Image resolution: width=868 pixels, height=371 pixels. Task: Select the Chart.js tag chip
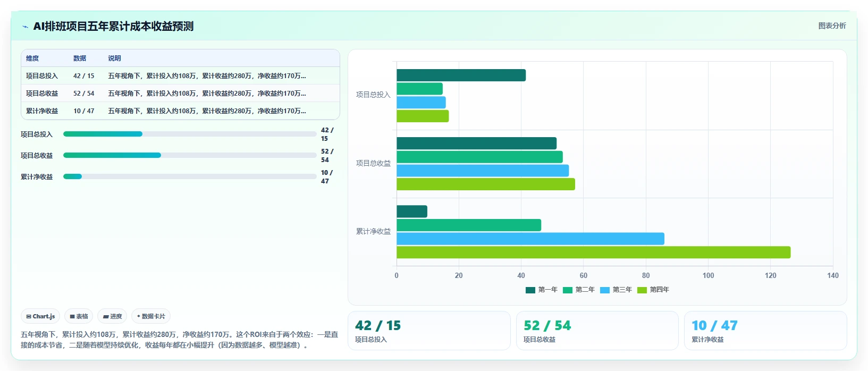click(x=40, y=316)
